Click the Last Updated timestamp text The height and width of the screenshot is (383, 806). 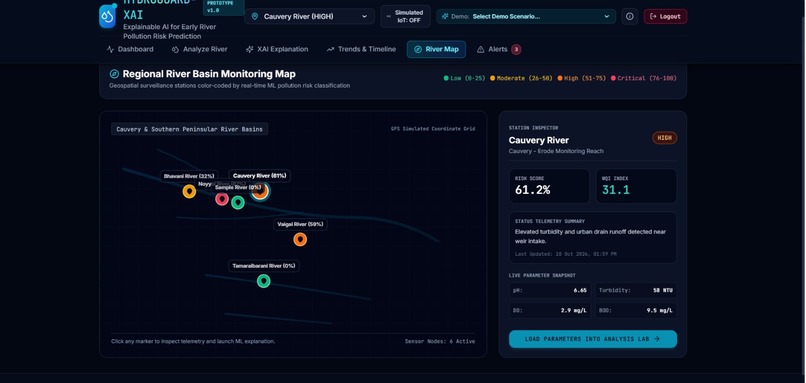click(x=565, y=254)
